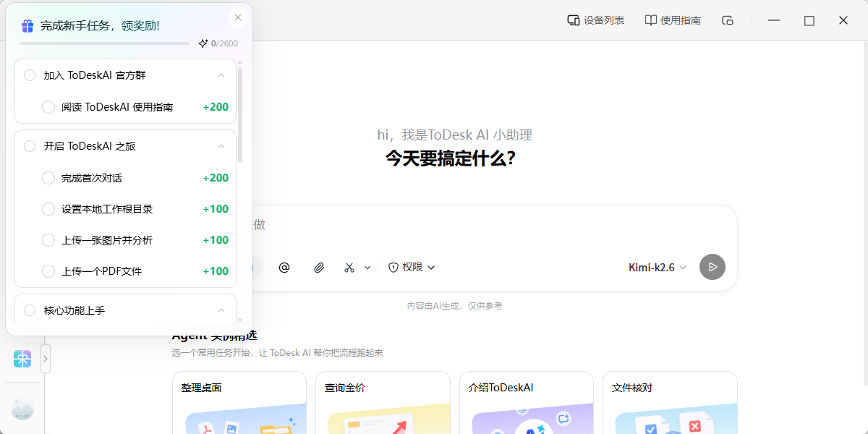Click the task progress bar
Screen dimensions: 868x434
coord(105,43)
